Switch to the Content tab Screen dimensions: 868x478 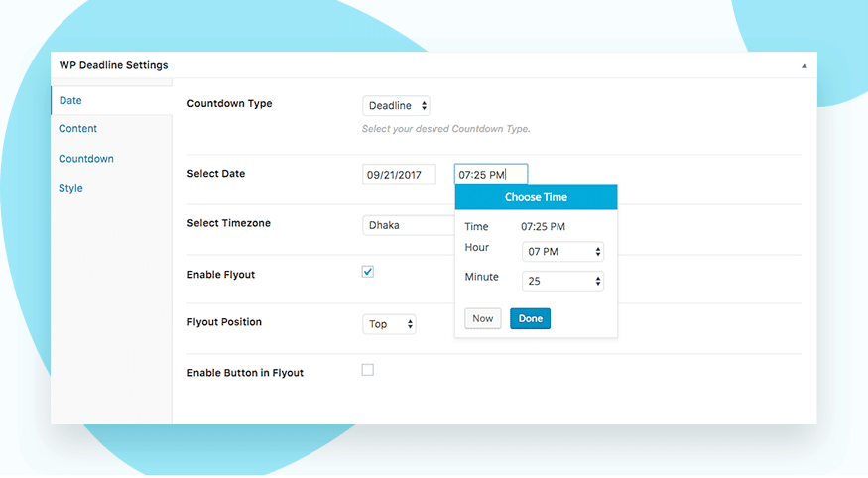[x=77, y=128]
